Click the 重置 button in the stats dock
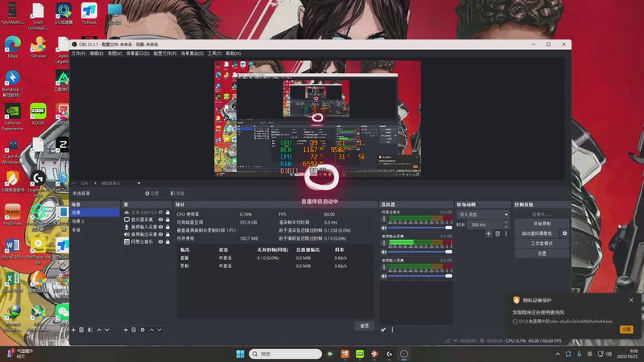 (365, 326)
